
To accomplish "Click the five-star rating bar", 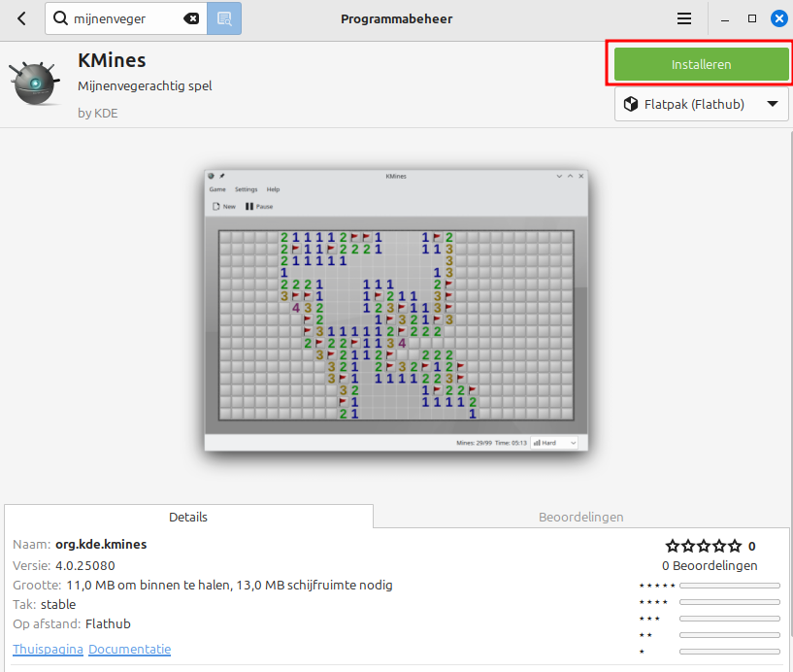I will [x=729, y=586].
